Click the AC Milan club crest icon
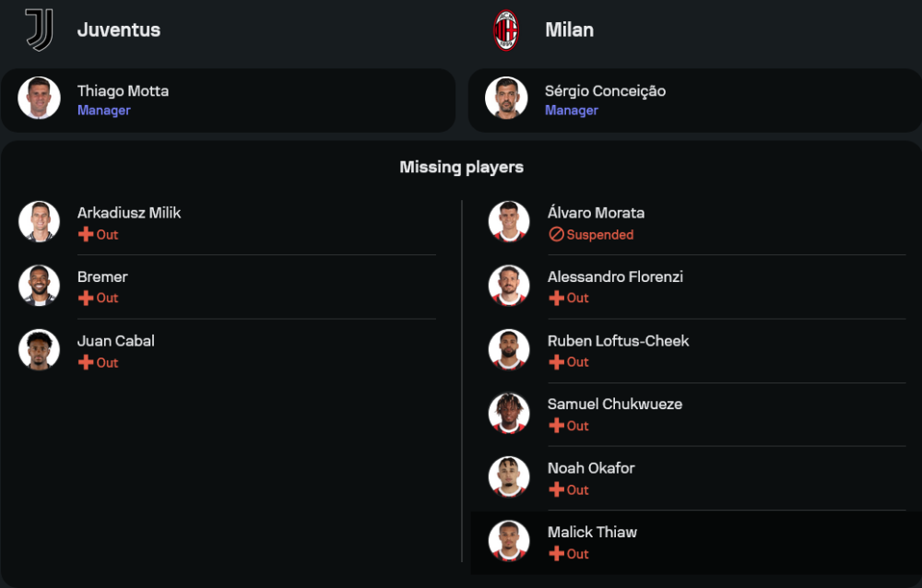This screenshot has width=922, height=588. click(506, 29)
